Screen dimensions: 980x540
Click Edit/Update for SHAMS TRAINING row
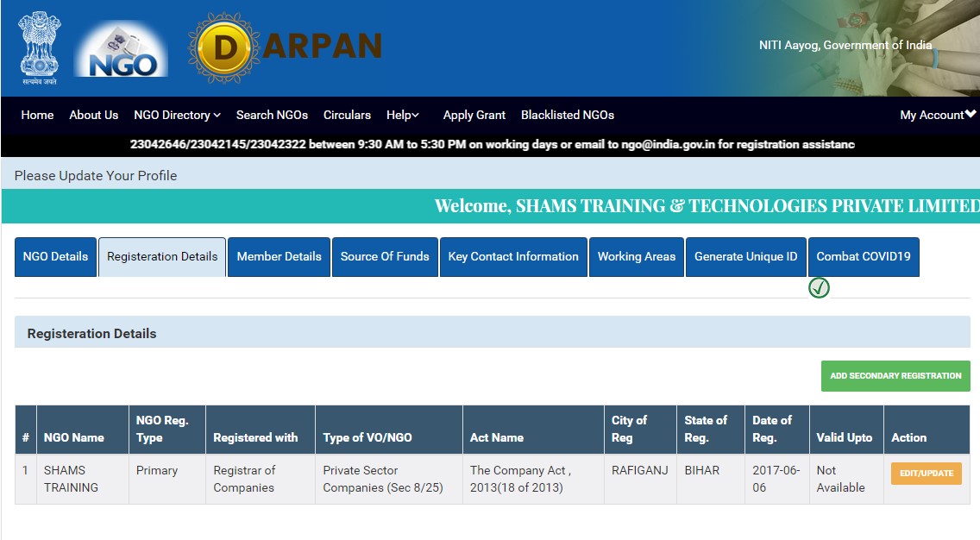tap(927, 474)
